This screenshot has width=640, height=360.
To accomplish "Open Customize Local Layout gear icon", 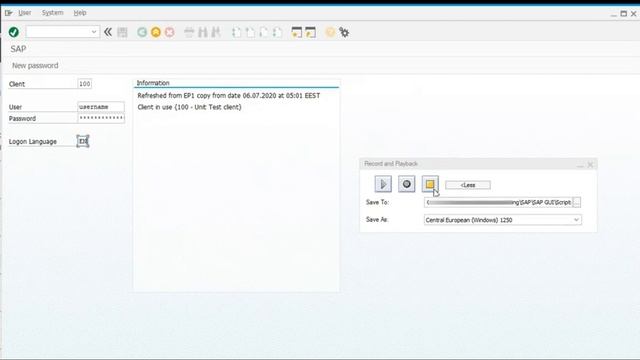I will [x=344, y=32].
